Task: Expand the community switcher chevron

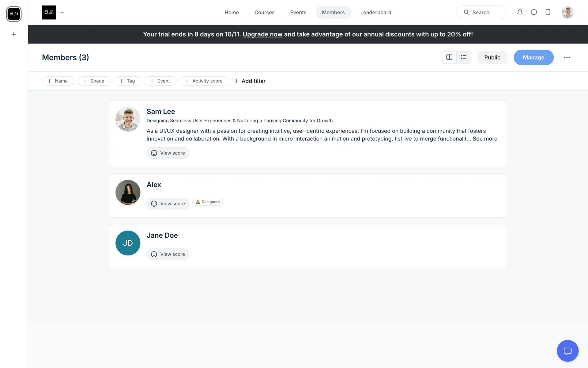Action: coord(62,13)
